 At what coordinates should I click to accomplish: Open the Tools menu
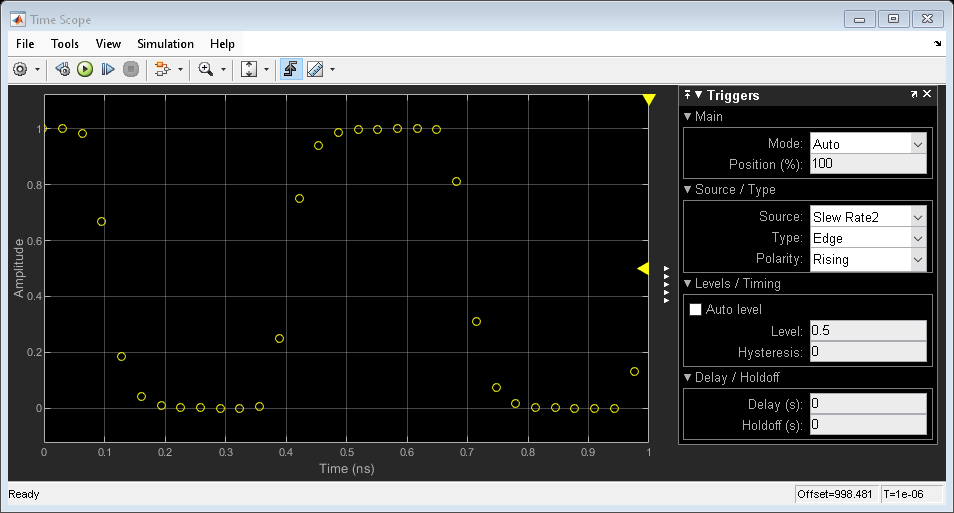point(65,44)
